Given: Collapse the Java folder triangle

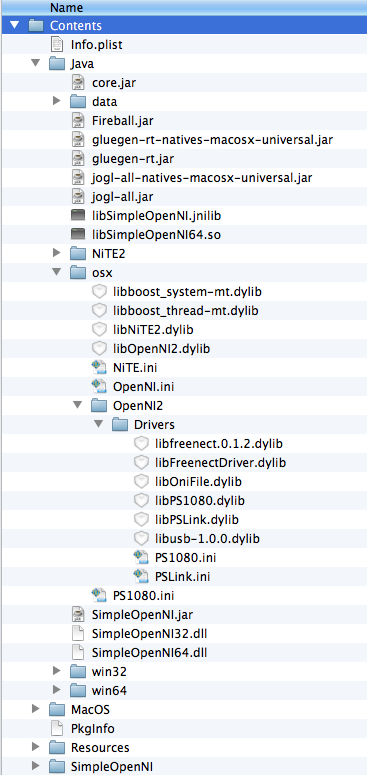Looking at the screenshot, I should 35,63.
